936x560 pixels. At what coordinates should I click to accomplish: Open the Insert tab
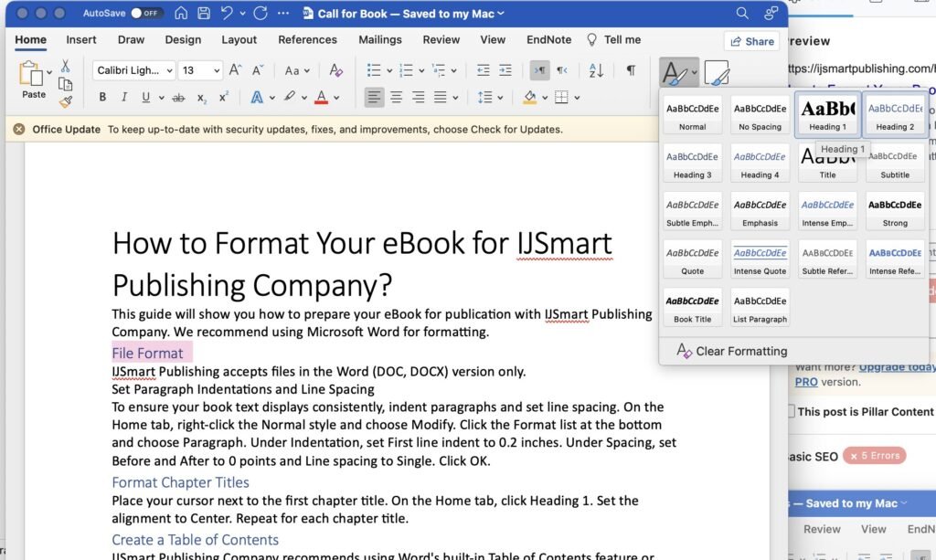click(81, 39)
